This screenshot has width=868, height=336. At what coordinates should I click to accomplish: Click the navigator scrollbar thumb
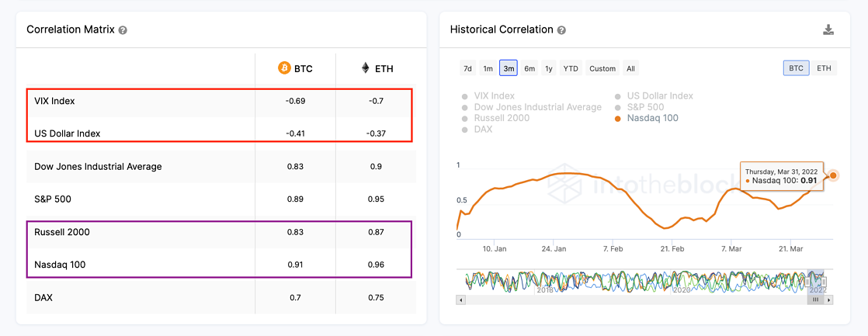[x=815, y=300]
